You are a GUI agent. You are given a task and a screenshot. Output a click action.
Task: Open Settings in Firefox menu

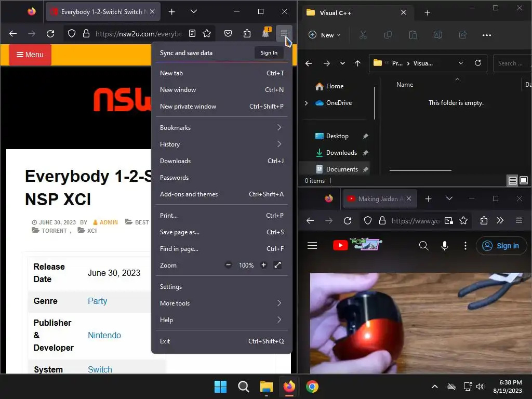coord(222,287)
